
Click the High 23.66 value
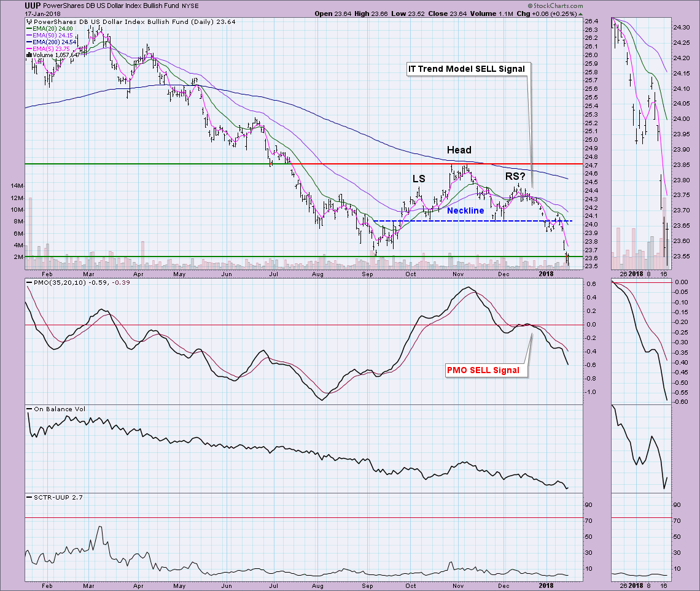371,14
